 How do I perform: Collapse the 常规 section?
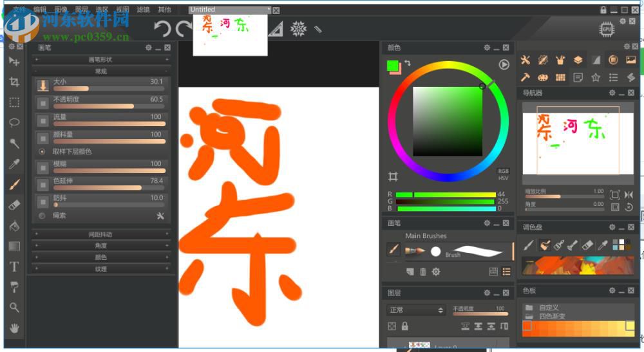point(101,71)
